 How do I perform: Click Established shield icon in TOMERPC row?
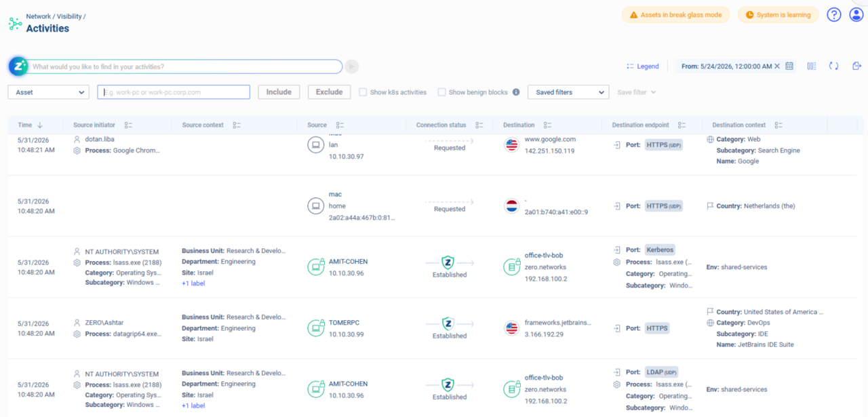(x=448, y=323)
